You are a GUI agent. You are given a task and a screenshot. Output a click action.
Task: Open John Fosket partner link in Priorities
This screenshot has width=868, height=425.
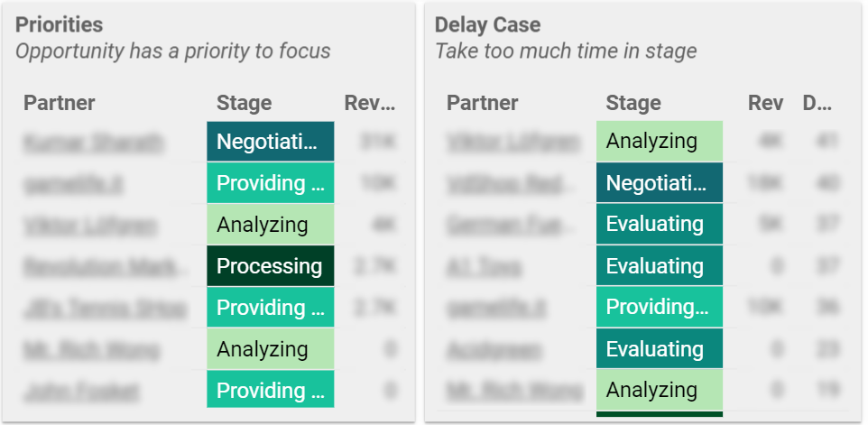point(81,392)
